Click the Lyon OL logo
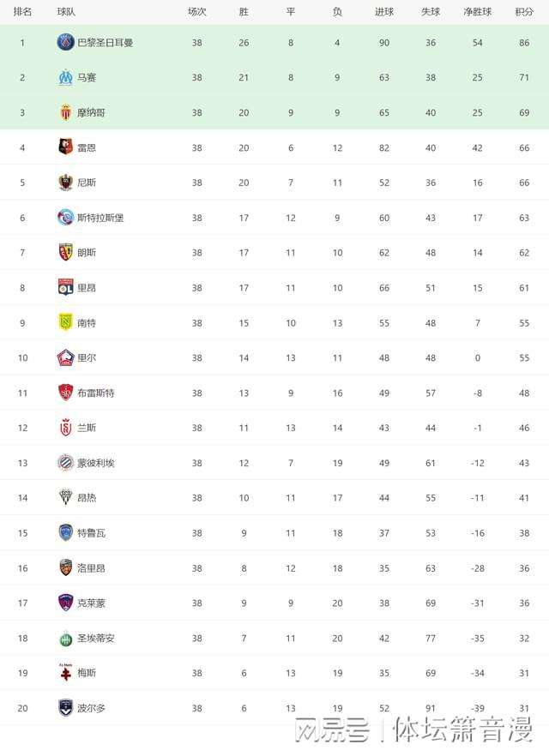This screenshot has width=549, height=756. [65, 287]
